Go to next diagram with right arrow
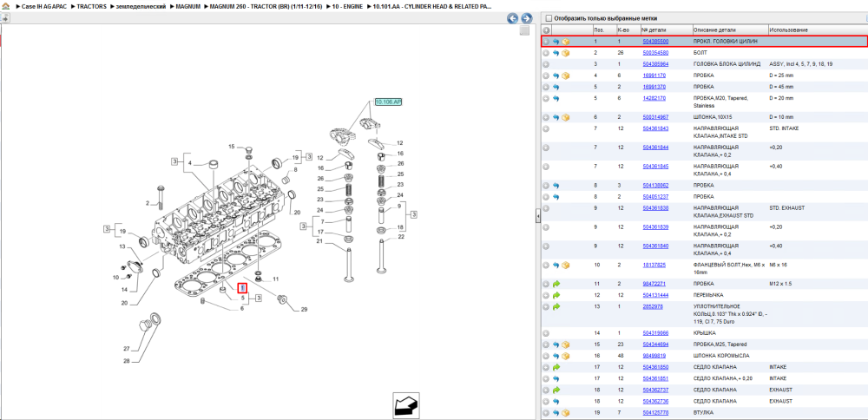This screenshot has width=868, height=420. tap(527, 18)
